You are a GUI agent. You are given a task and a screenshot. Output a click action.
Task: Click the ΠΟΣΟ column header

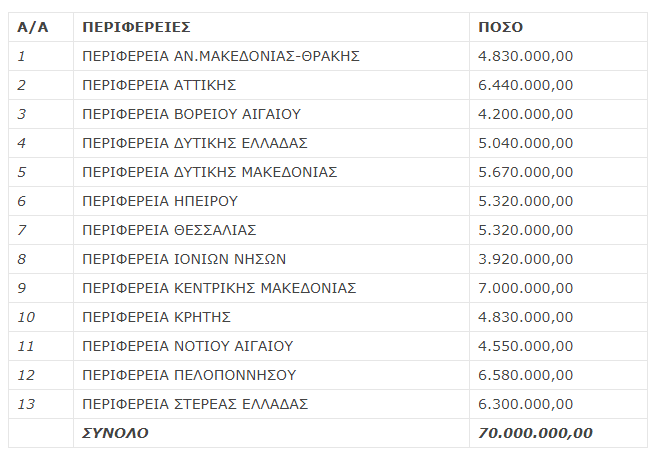click(559, 27)
